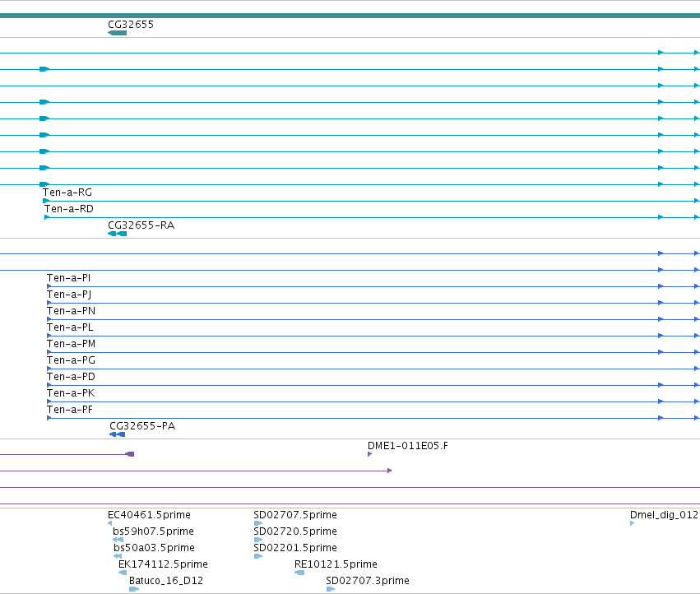Select the SD02707.3prime EST label
This screenshot has width=700, height=594.
368,581
